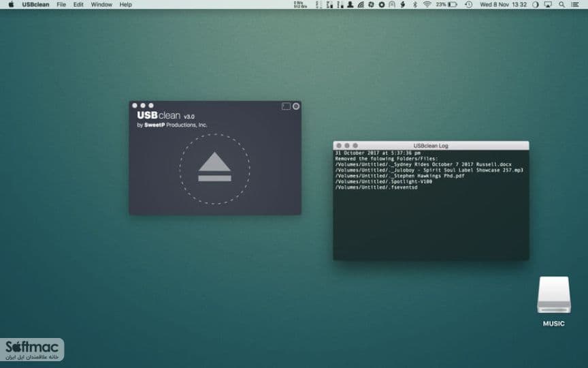Screen dimensions: 588x368
Task: Open Notification Center list icon
Action: coord(574,5)
